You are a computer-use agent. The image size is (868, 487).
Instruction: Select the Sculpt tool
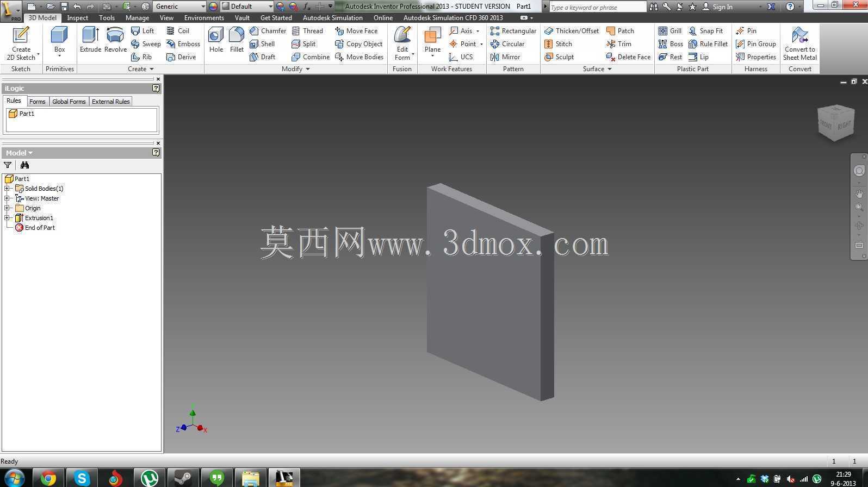559,57
